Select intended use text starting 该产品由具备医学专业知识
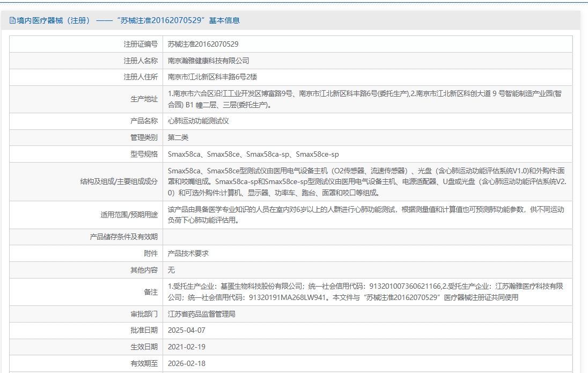 point(366,215)
